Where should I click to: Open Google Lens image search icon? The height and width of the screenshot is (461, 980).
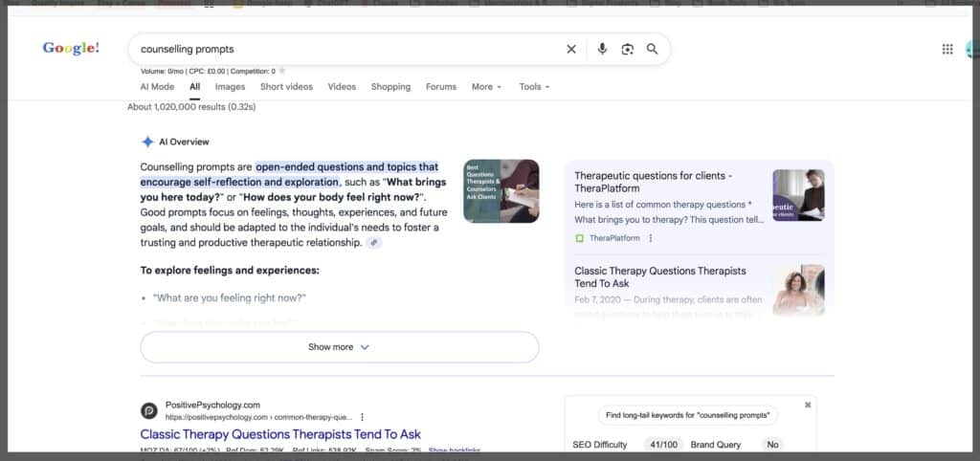pos(628,50)
